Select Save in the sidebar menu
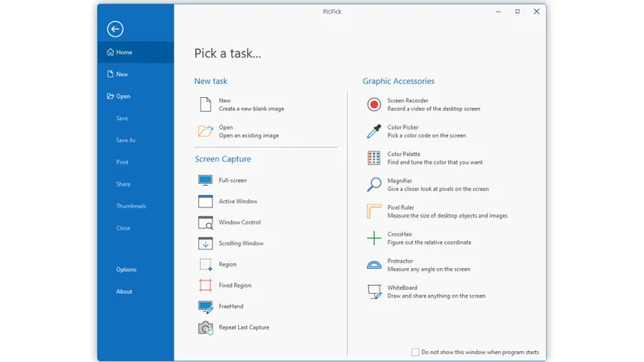This screenshot has width=644, height=362. (x=122, y=118)
